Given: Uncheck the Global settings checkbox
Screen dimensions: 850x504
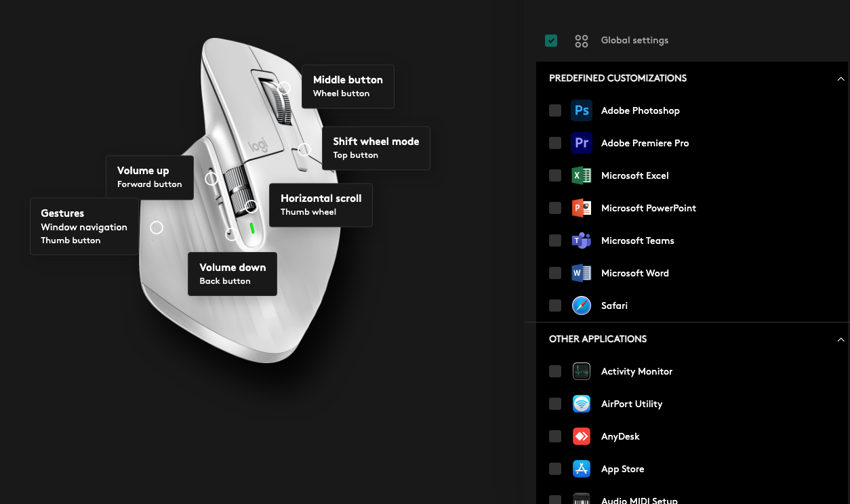Looking at the screenshot, I should (551, 41).
